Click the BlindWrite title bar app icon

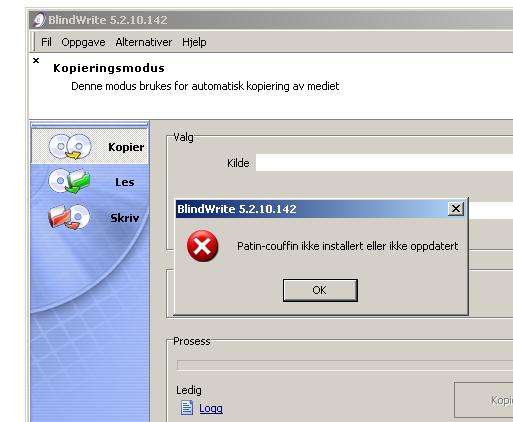39,20
